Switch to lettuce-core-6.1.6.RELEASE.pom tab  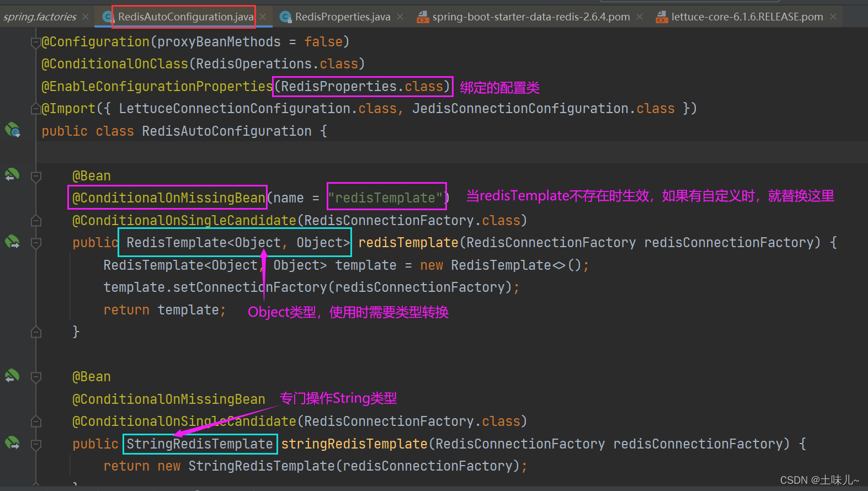click(747, 17)
